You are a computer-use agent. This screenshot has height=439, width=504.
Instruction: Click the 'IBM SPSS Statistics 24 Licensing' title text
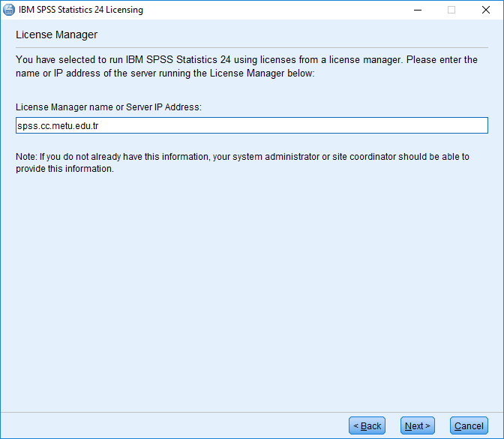(81, 10)
